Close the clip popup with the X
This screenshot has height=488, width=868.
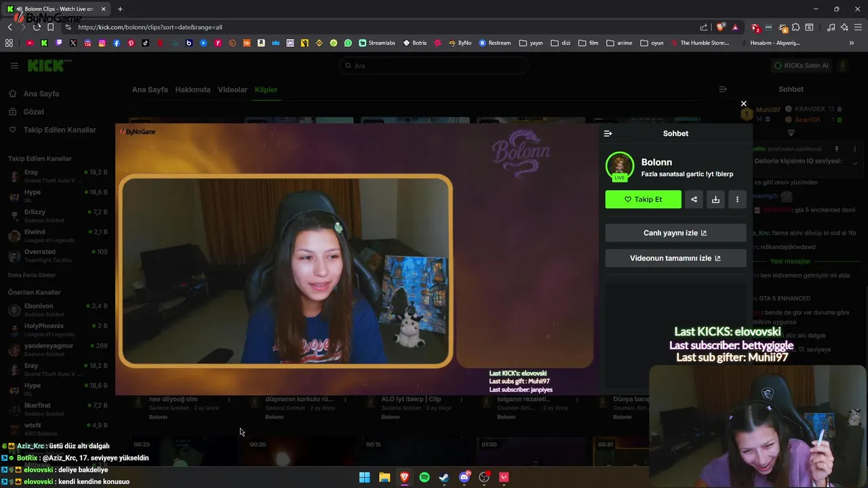point(743,104)
